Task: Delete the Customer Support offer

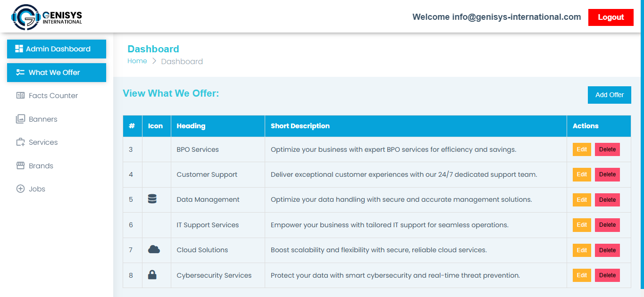Action: click(x=607, y=174)
